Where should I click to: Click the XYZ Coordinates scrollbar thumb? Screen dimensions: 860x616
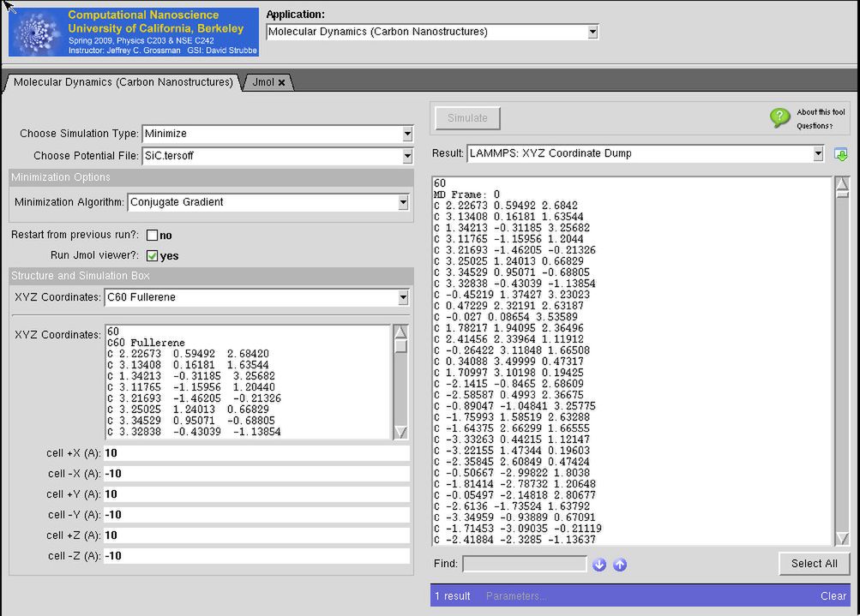point(400,346)
